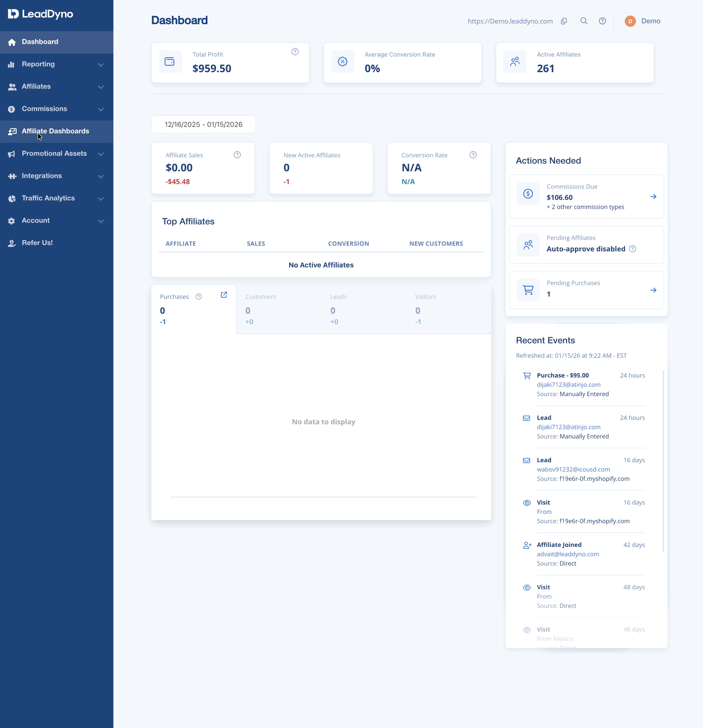Click the Affiliate Sales info icon

pos(237,155)
